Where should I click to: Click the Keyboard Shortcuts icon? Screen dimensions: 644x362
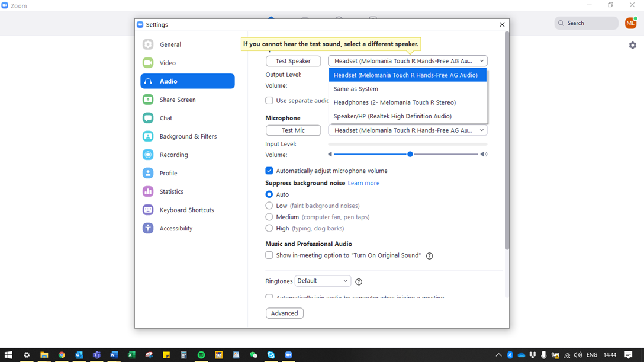pyautogui.click(x=148, y=210)
